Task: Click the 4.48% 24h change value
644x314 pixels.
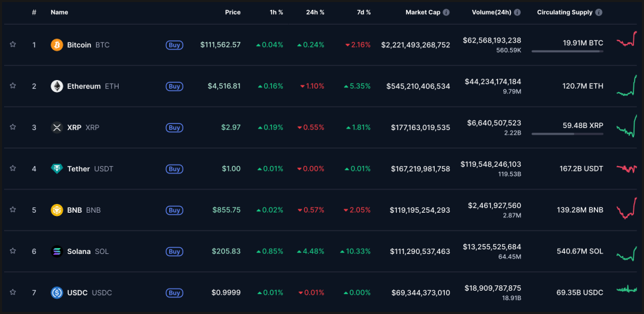Action: pyautogui.click(x=311, y=251)
